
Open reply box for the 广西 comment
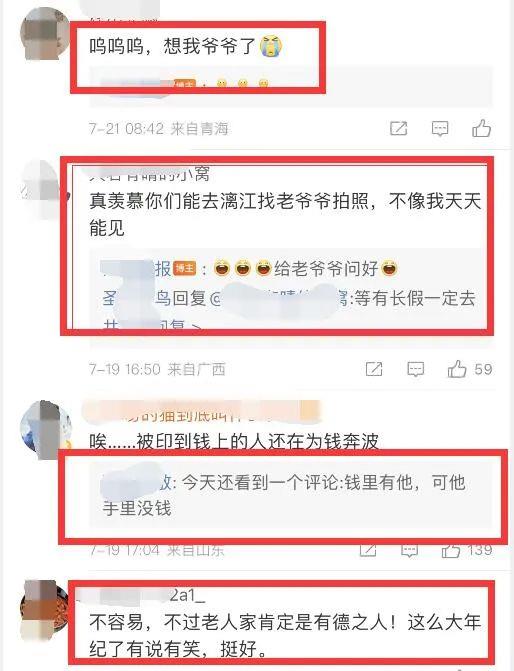click(x=415, y=369)
